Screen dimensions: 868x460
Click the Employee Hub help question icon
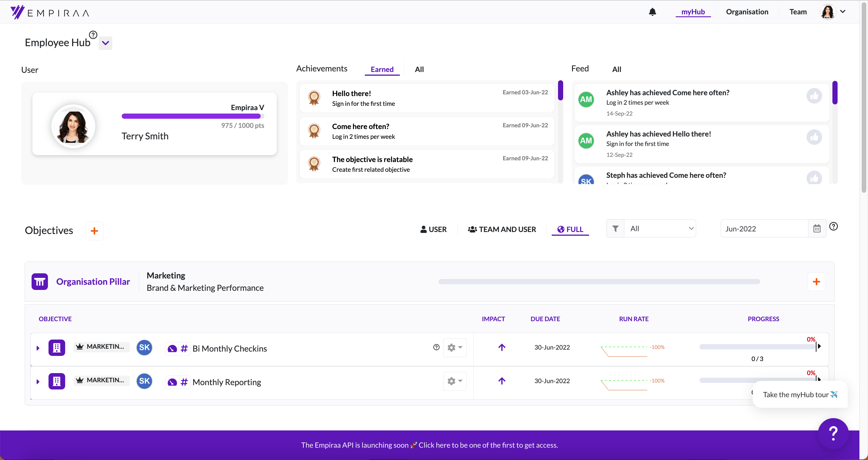(x=93, y=35)
